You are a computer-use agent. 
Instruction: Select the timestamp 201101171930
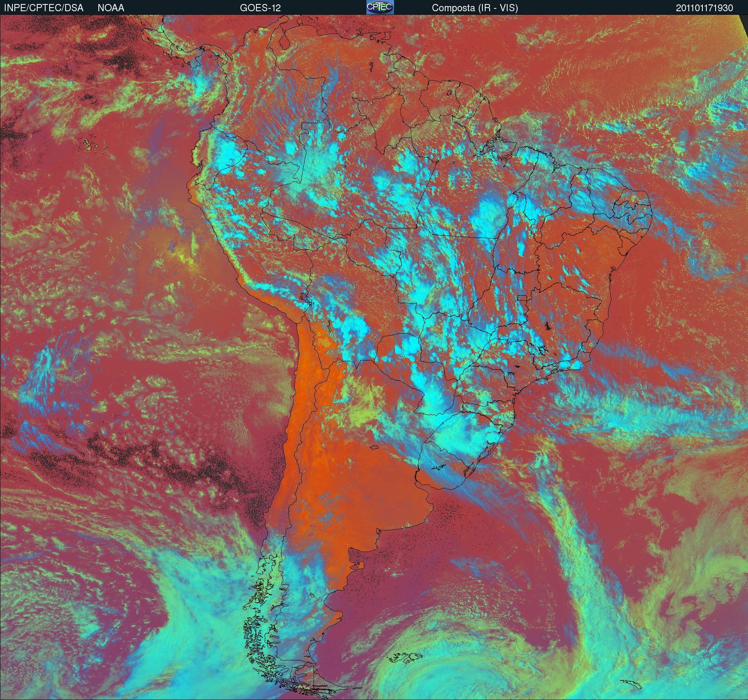click(705, 8)
